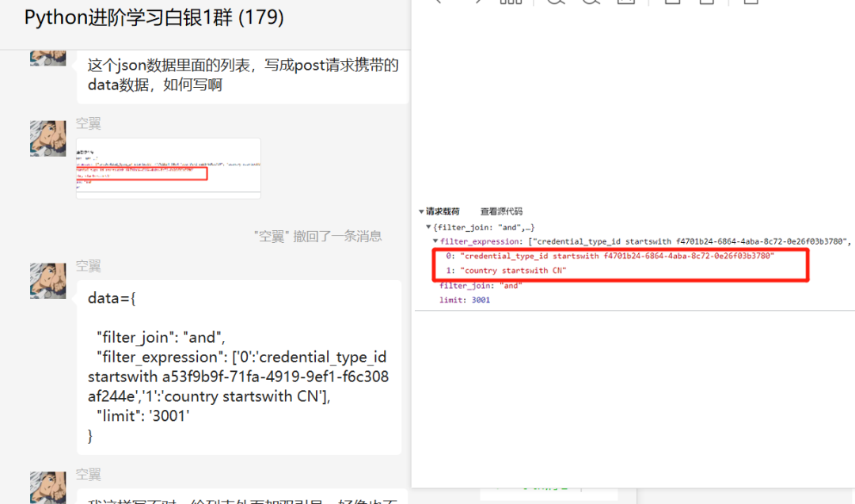855x504 pixels.
Task: Click sender name 空翼 above the bottom message
Action: click(89, 475)
